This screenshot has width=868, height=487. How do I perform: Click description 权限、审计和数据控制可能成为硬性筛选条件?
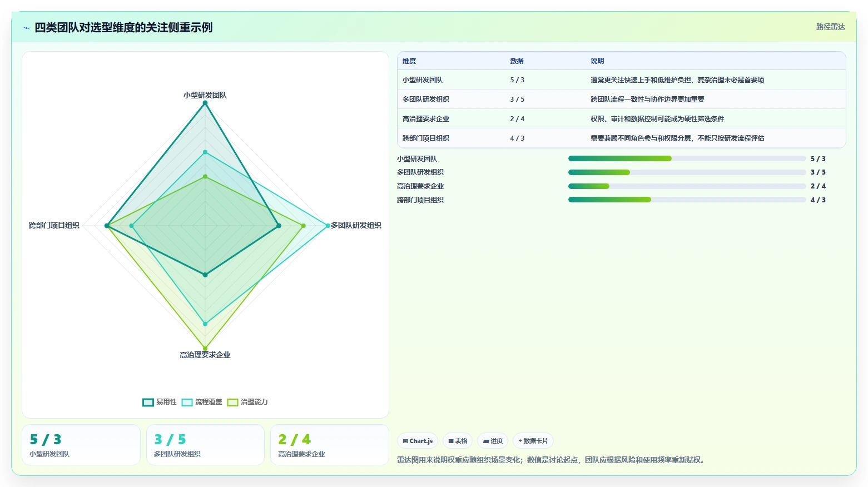[657, 119]
